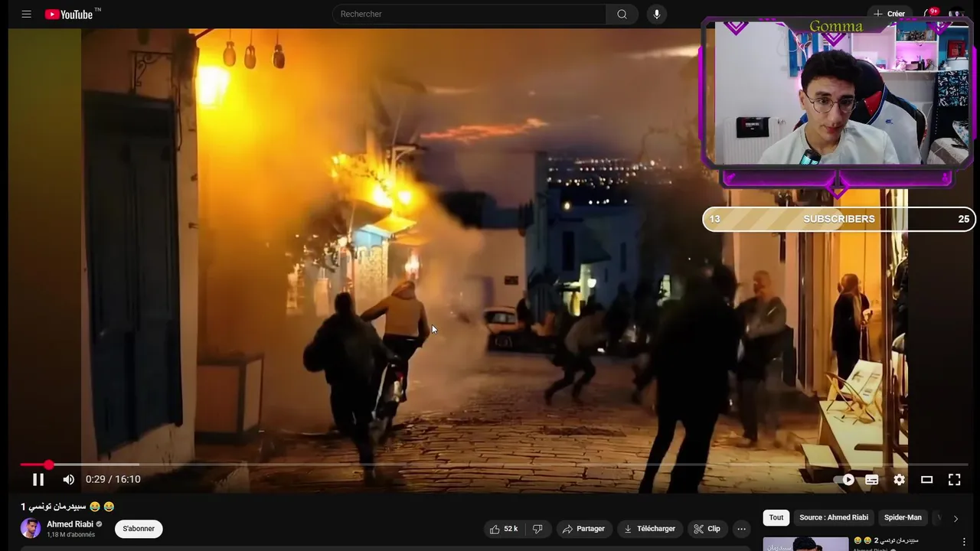
Task: Click the Télécharger download button
Action: point(649,529)
